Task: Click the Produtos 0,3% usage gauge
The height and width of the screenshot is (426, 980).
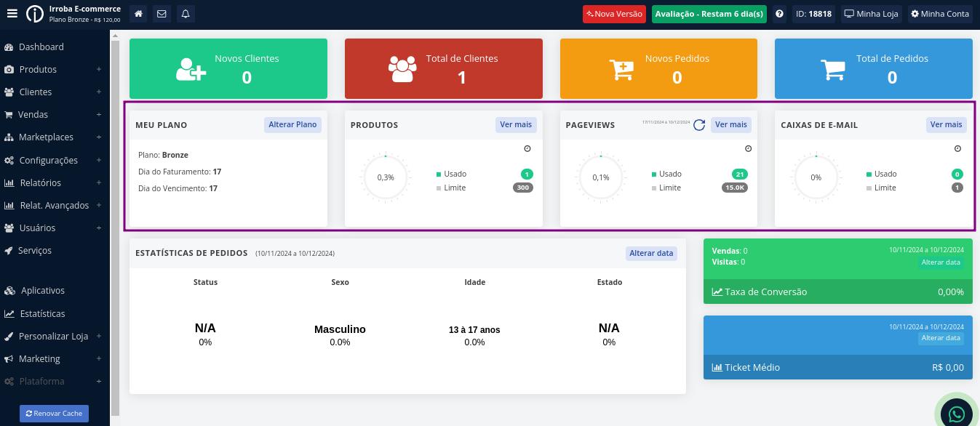Action: pyautogui.click(x=386, y=177)
